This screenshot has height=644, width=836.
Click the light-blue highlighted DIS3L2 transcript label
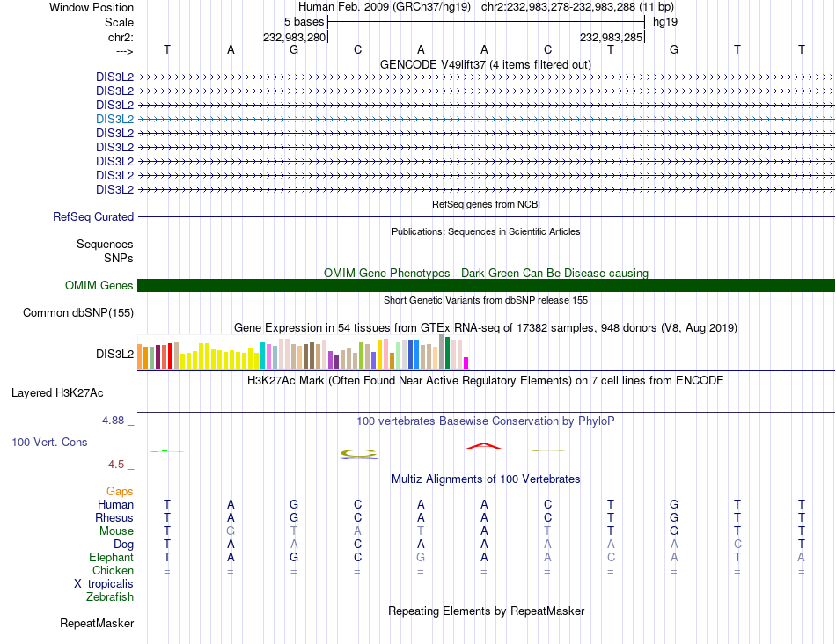[x=114, y=119]
